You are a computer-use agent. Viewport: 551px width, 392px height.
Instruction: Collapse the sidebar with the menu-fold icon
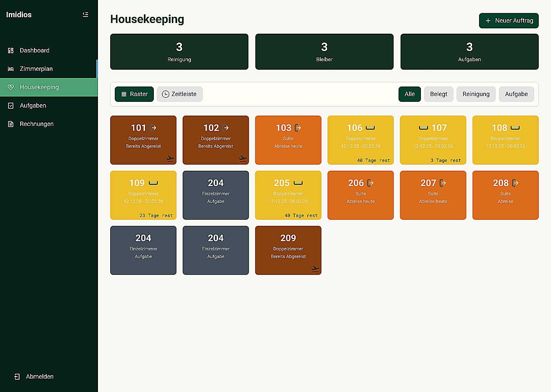point(85,15)
